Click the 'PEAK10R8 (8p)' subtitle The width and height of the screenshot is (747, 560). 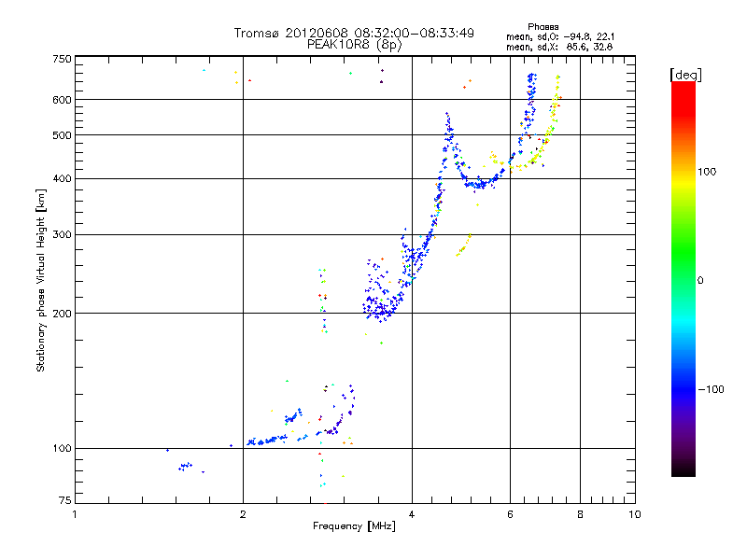(355, 45)
